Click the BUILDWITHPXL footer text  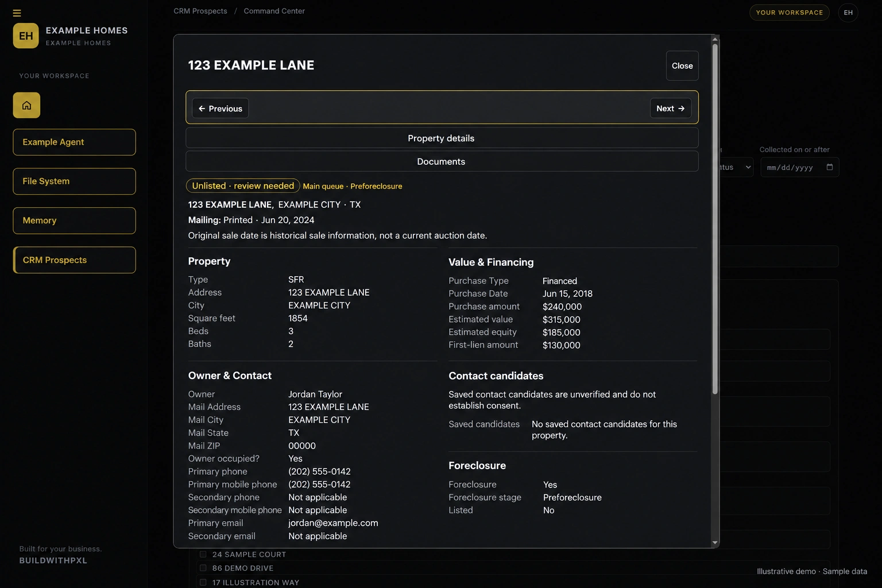[x=53, y=560]
